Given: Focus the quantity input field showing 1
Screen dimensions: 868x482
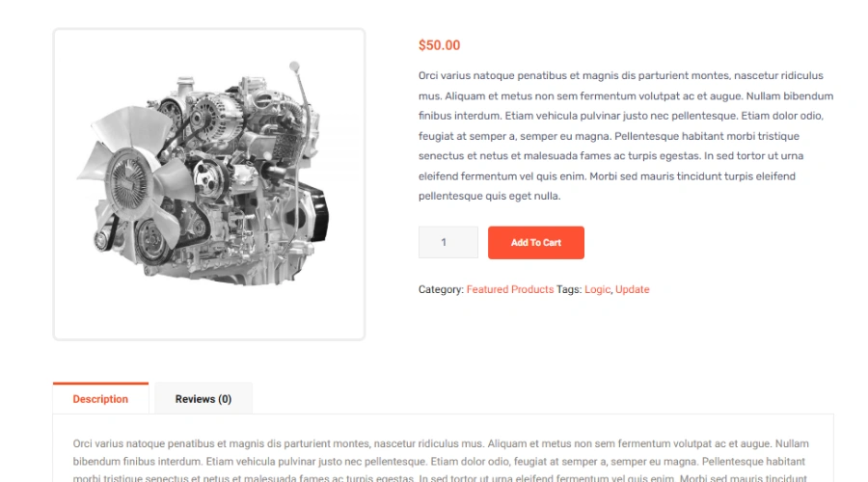Looking at the screenshot, I should point(448,242).
